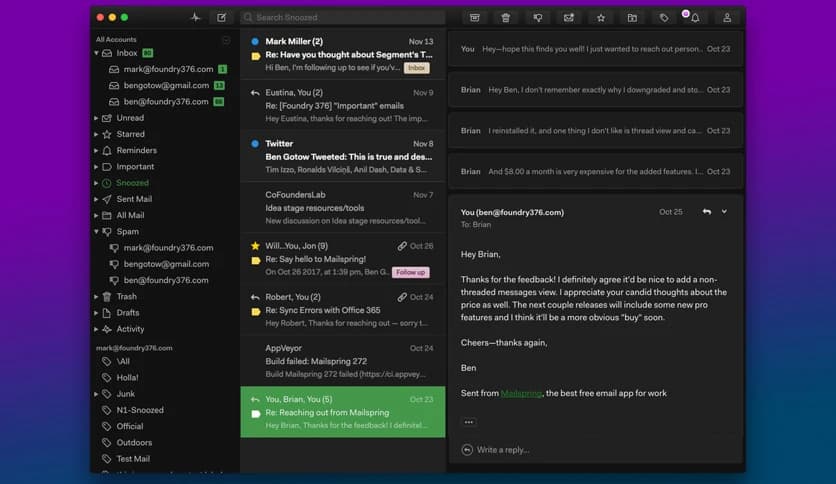Viewport: 836px width, 484px height.
Task: Click the Follow up tag on Will, Jon thread
Action: [411, 272]
